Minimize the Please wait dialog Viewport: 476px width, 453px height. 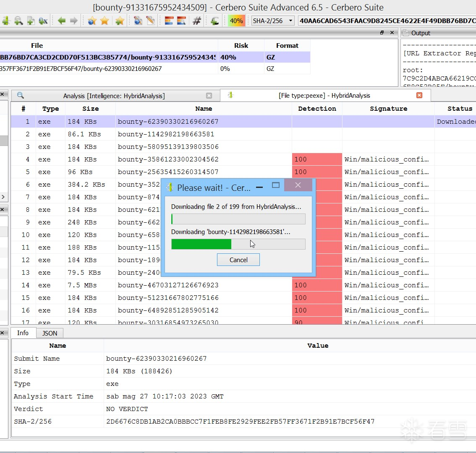[259, 187]
